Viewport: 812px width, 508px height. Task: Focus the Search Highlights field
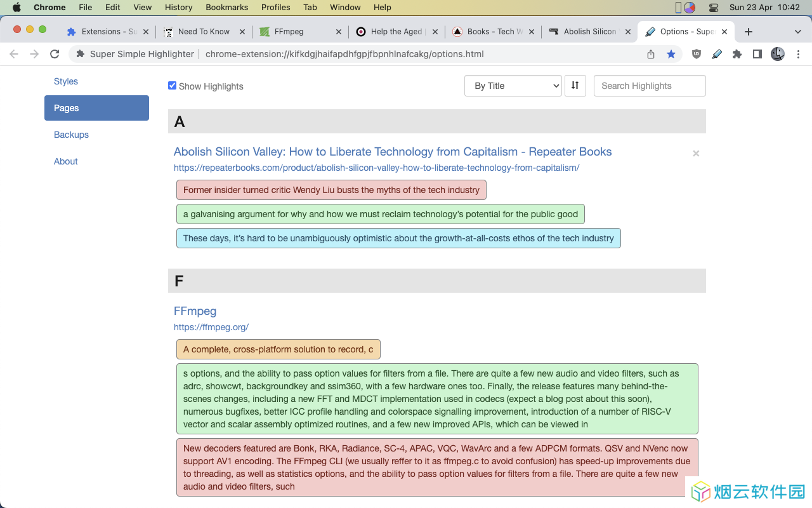tap(650, 86)
